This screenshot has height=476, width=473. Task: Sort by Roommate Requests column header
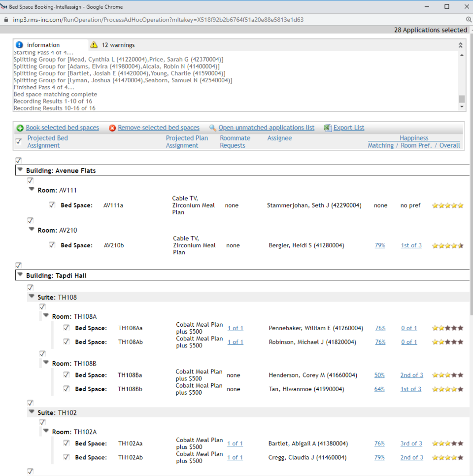coord(235,142)
